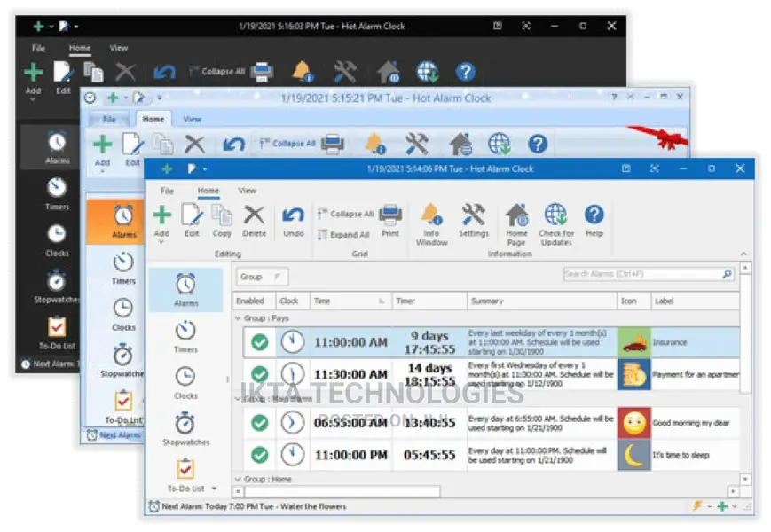Open quick access dropdown in front title bar
The width and height of the screenshot is (771, 532).
click(205, 169)
